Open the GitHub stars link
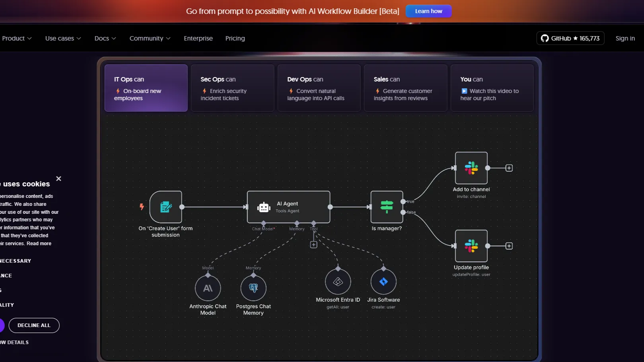644x362 pixels. click(570, 39)
